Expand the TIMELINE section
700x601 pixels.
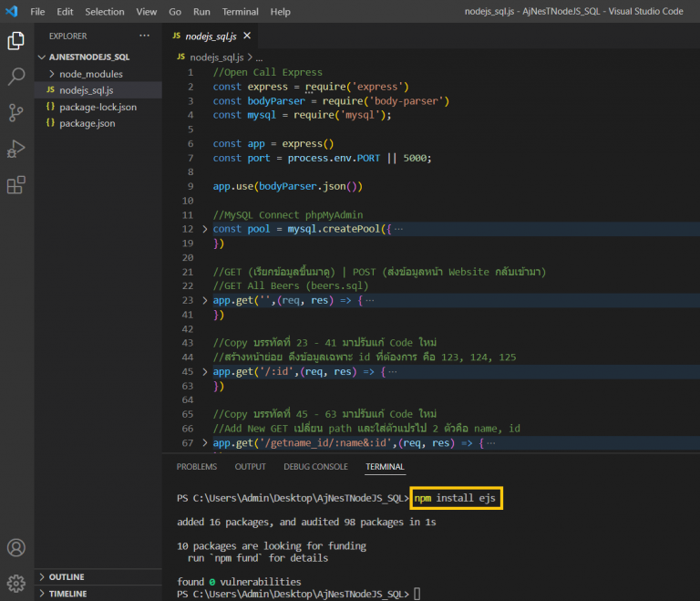[68, 594]
